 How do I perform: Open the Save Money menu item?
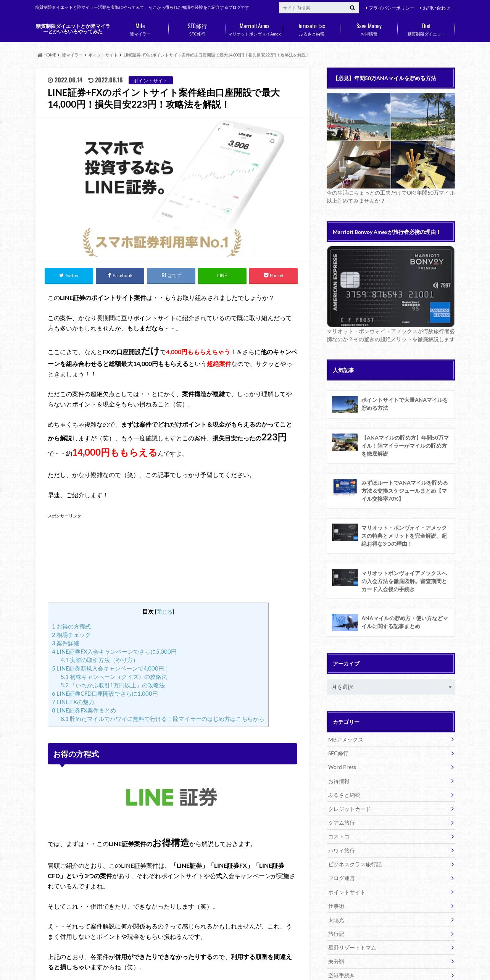[x=369, y=29]
